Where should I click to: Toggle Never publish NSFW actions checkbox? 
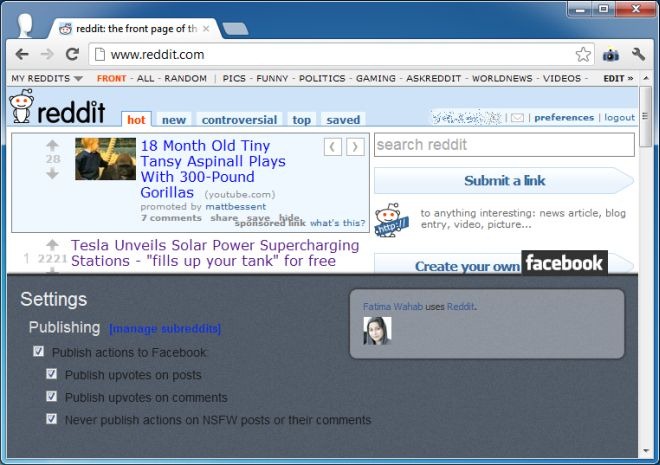click(51, 419)
